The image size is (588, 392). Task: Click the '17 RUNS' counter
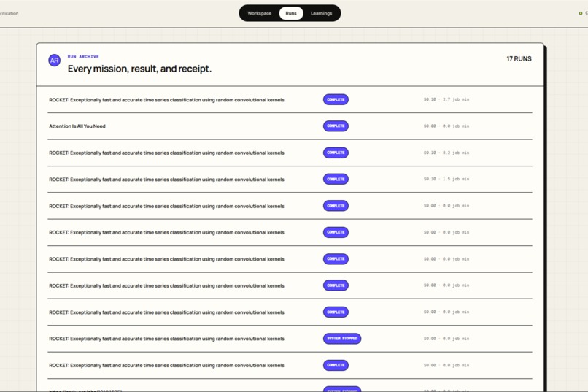point(519,59)
